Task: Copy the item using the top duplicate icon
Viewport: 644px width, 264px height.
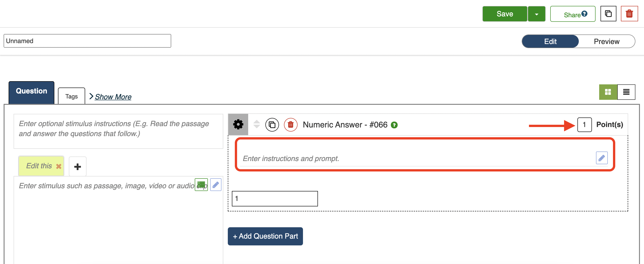Action: click(608, 14)
